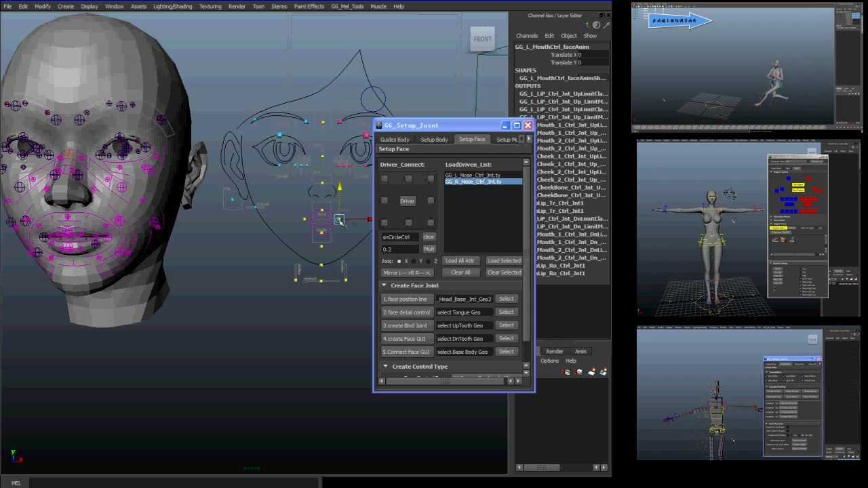
Task: Click scroll-left arrow at GG_Setup_Joint bottom
Action: pyautogui.click(x=382, y=381)
